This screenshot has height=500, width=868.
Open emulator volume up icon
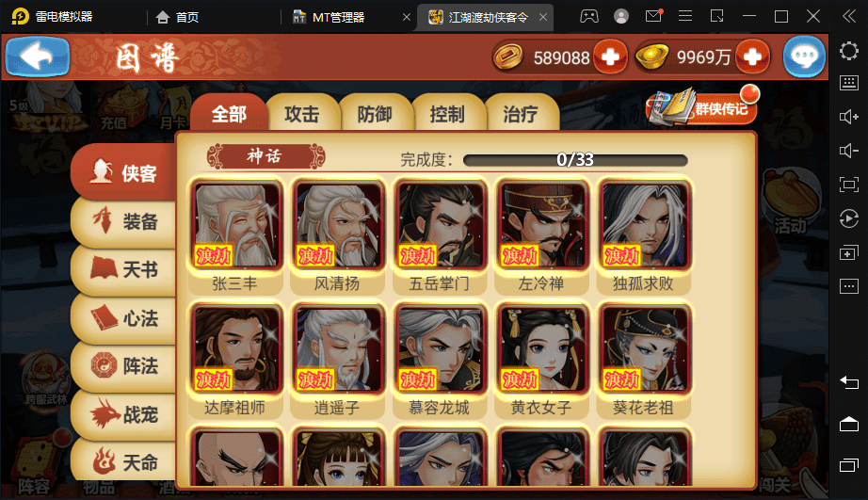(x=848, y=117)
